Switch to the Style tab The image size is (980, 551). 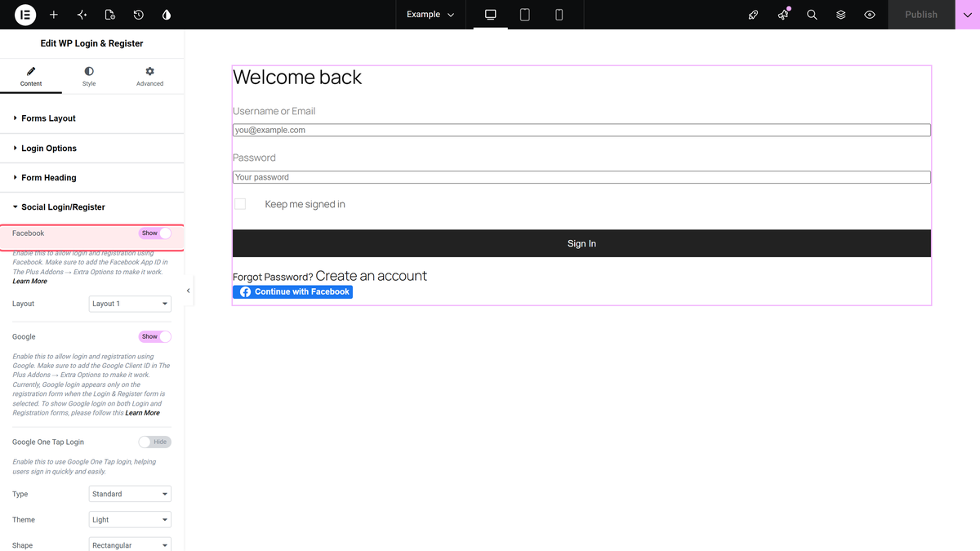click(x=89, y=77)
